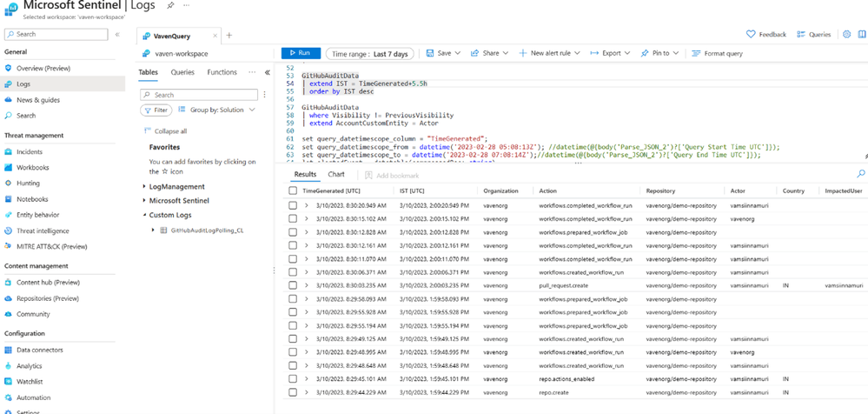Open Feedback
The width and height of the screenshot is (868, 414).
point(766,35)
